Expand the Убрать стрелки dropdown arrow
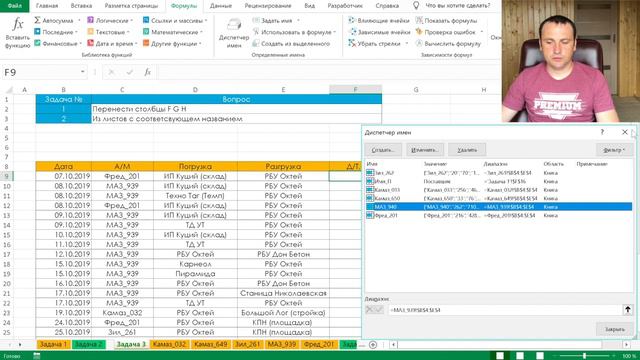Image resolution: width=640 pixels, height=360 pixels. tap(407, 43)
